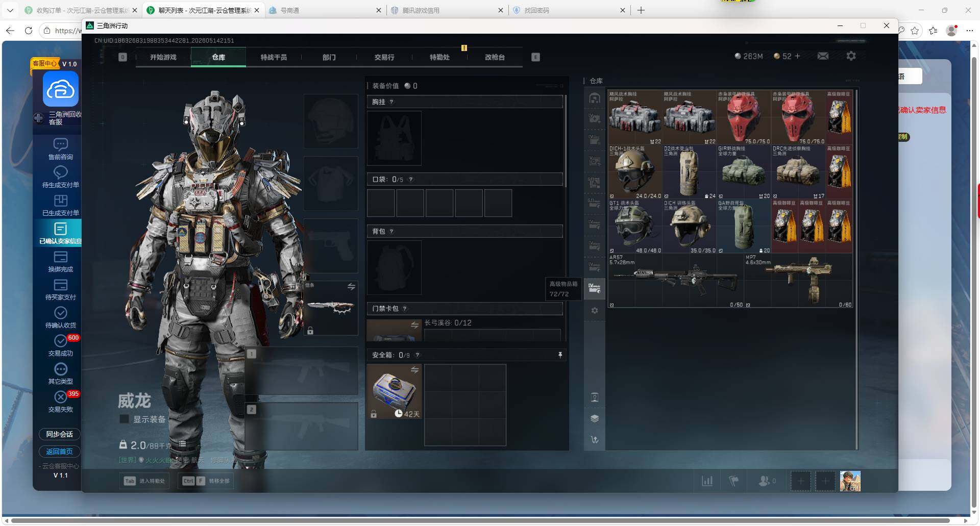Viewport: 980px width, 526px height.
Task: Click the help icon beside 背包
Action: click(391, 232)
